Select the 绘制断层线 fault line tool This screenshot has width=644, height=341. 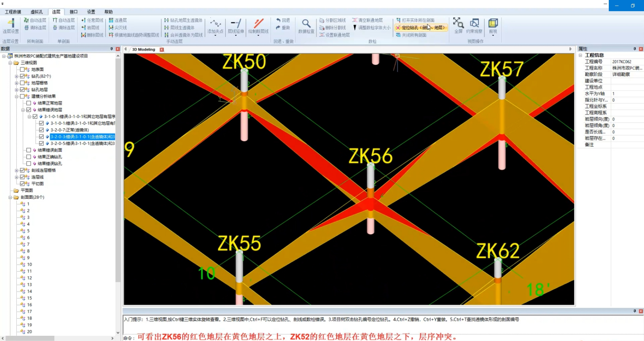point(258,26)
